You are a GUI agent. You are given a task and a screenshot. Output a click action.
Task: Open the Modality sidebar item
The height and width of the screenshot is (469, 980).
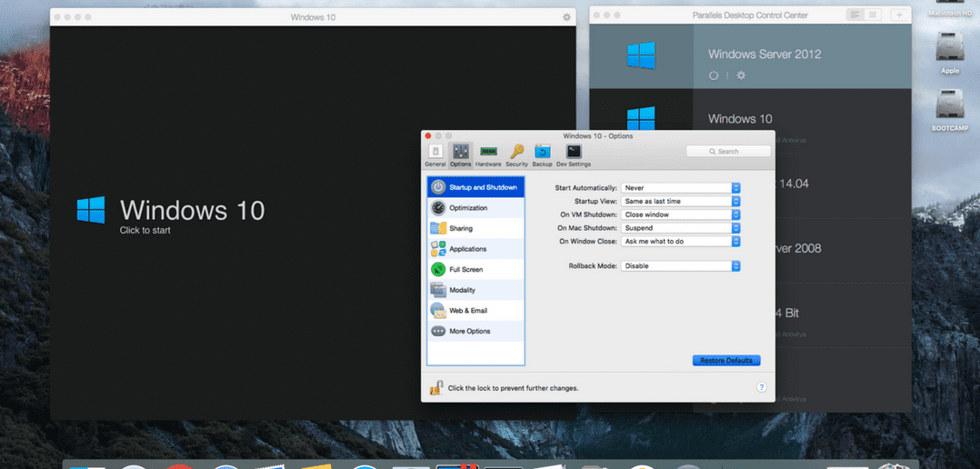click(x=475, y=290)
